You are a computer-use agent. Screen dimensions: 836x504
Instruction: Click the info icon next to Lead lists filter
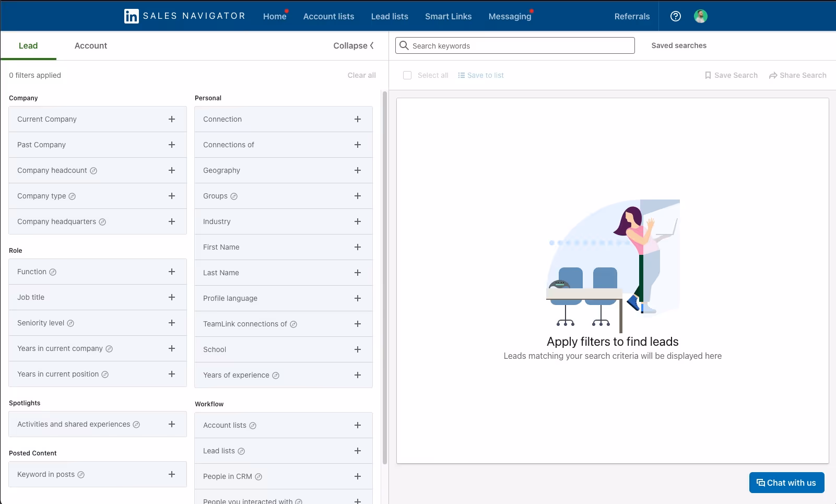tap(241, 451)
